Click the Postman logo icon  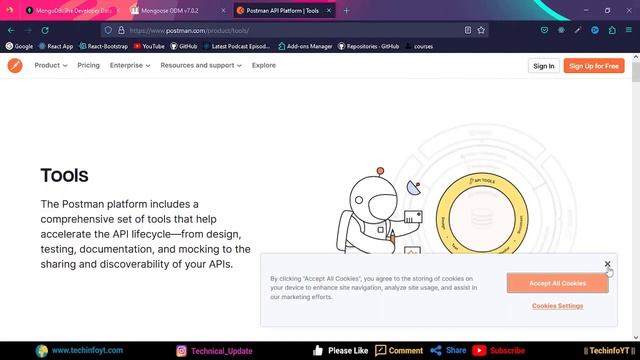coord(15,65)
